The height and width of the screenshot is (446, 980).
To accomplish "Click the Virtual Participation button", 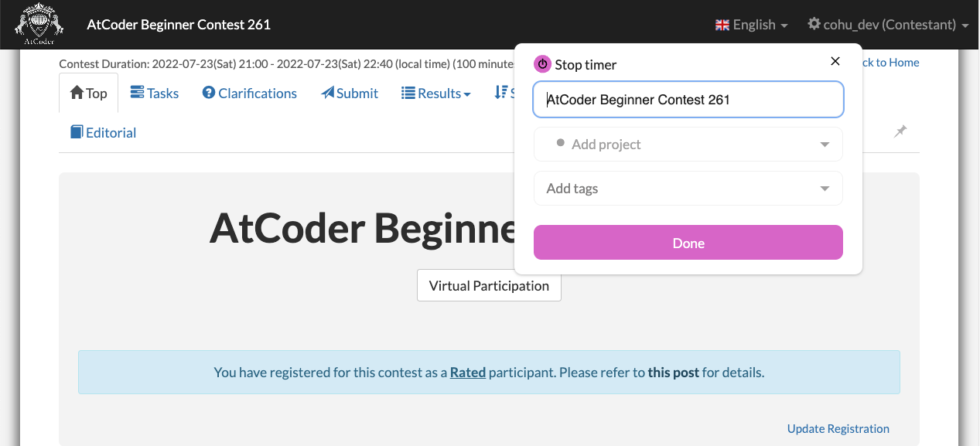I will coord(489,285).
